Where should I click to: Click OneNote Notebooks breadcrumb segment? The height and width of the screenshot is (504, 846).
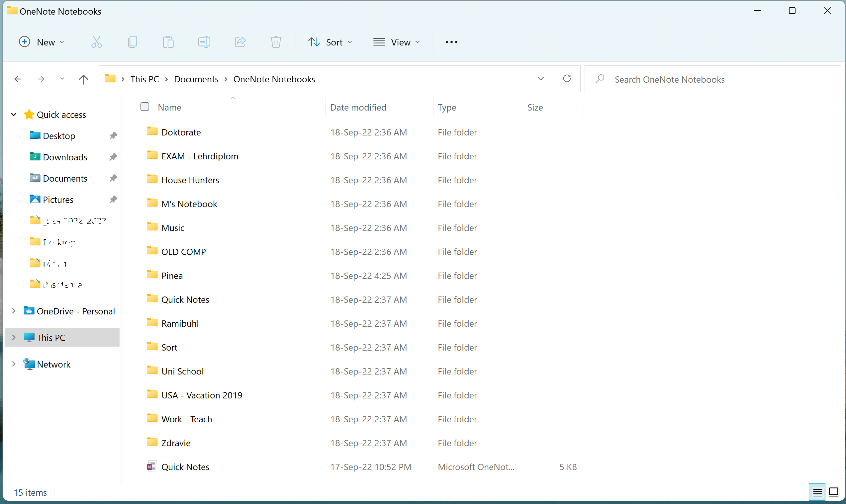pos(274,79)
